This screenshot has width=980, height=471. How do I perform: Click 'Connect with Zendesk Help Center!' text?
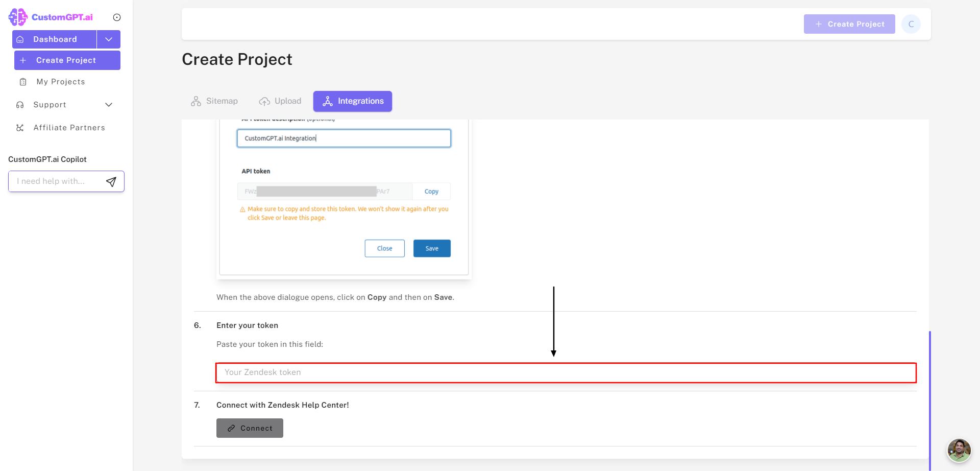(283, 405)
